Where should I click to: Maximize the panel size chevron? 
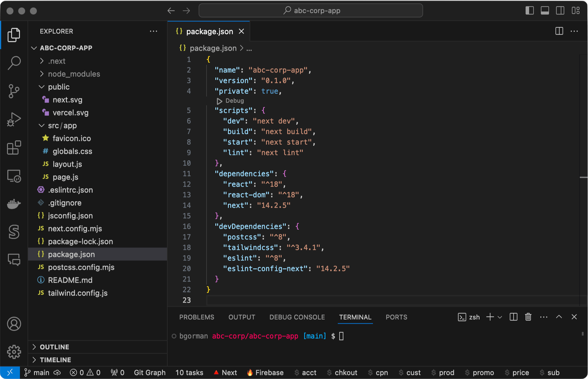pyautogui.click(x=559, y=317)
